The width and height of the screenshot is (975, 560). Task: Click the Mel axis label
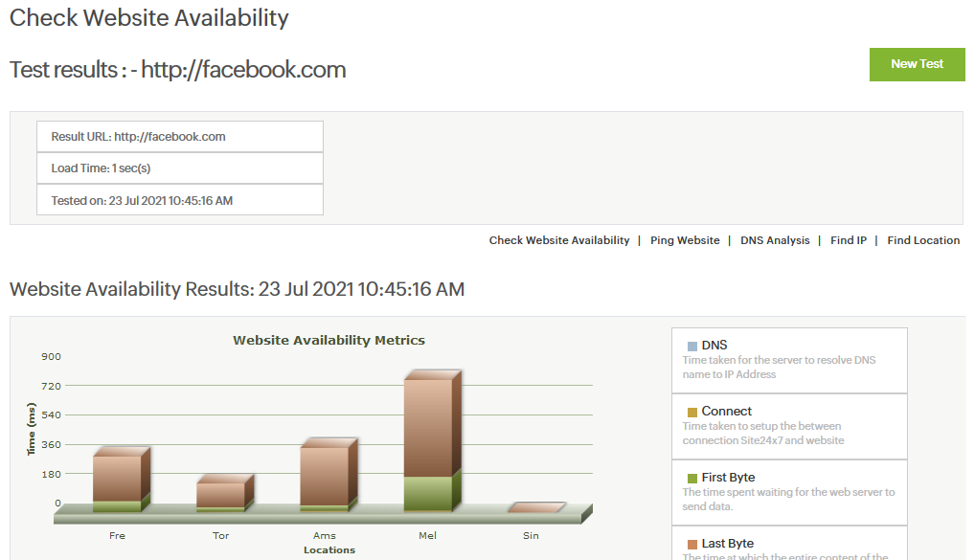coord(428,536)
